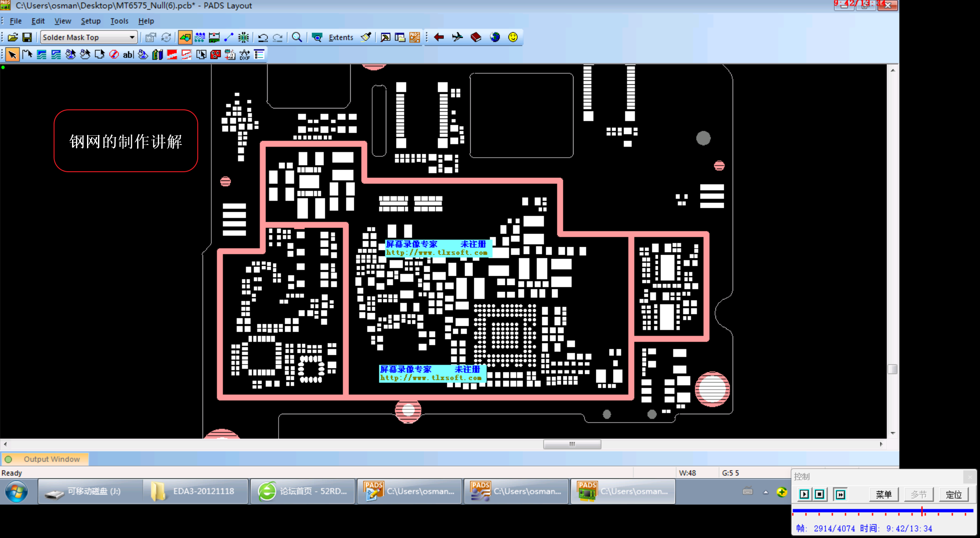
Task: Click the Drafting Options list icon
Action: 259,54
